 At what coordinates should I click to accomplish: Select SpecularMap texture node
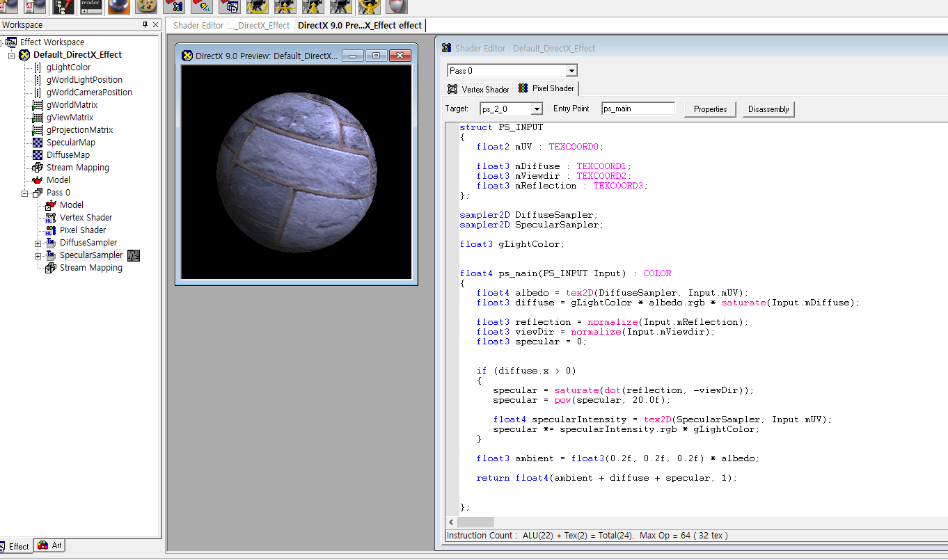pyautogui.click(x=71, y=143)
